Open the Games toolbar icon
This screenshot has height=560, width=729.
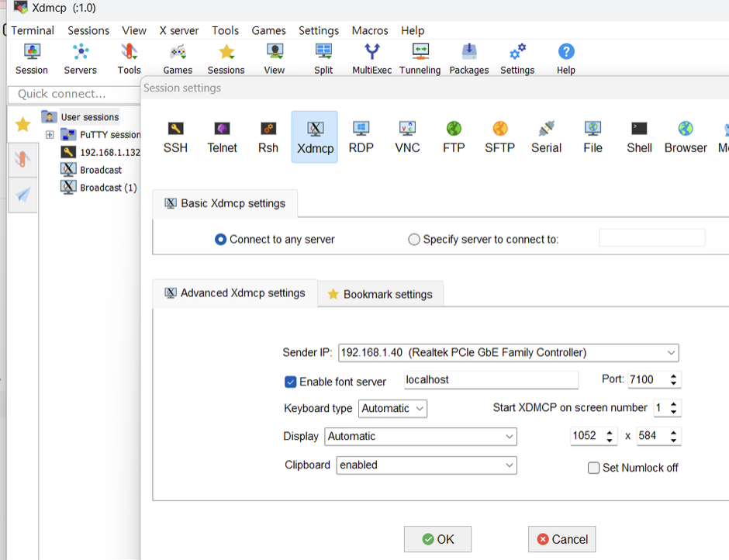tap(178, 59)
